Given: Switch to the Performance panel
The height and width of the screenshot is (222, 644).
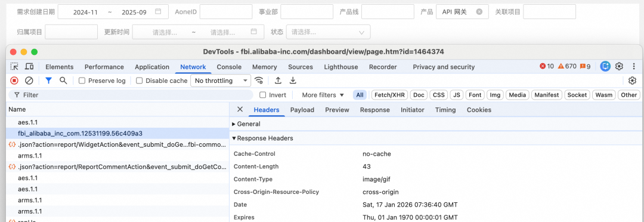Looking at the screenshot, I should click(x=104, y=67).
